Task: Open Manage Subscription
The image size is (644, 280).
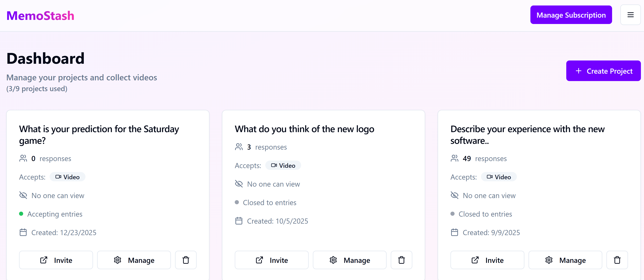Action: coord(571,15)
